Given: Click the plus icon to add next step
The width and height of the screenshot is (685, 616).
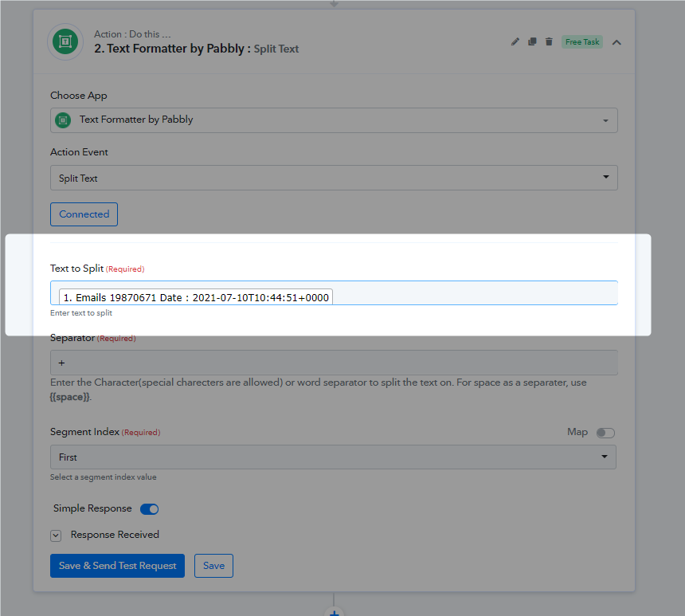Looking at the screenshot, I should 334,612.
